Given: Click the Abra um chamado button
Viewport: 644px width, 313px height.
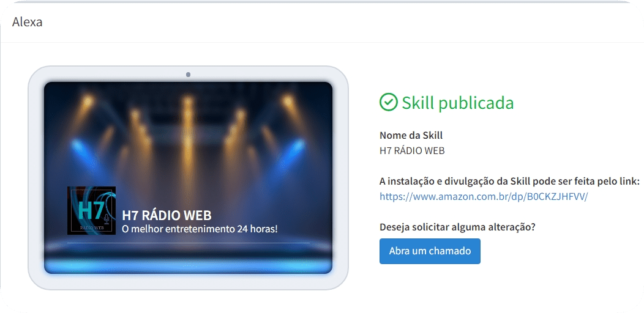Looking at the screenshot, I should pos(430,251).
